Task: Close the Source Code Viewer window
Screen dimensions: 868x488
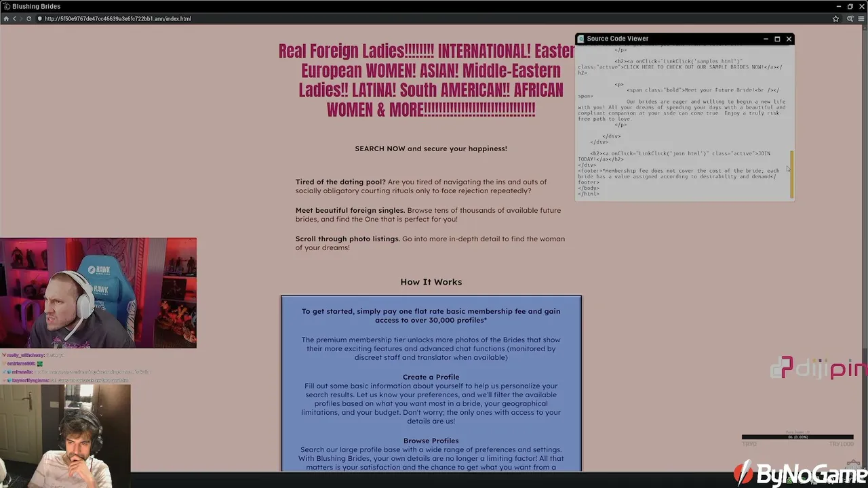Action: (789, 39)
